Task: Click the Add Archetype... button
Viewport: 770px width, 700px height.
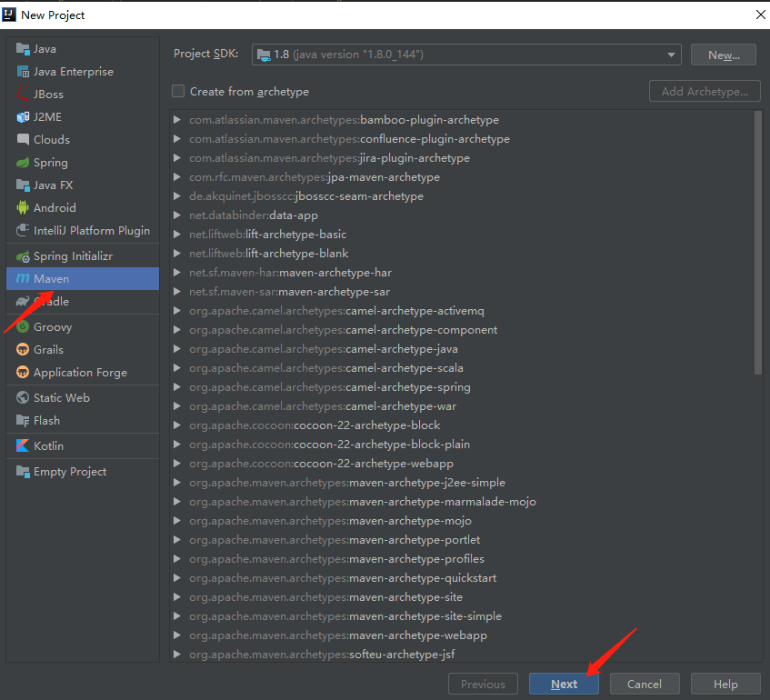Action: pos(705,92)
